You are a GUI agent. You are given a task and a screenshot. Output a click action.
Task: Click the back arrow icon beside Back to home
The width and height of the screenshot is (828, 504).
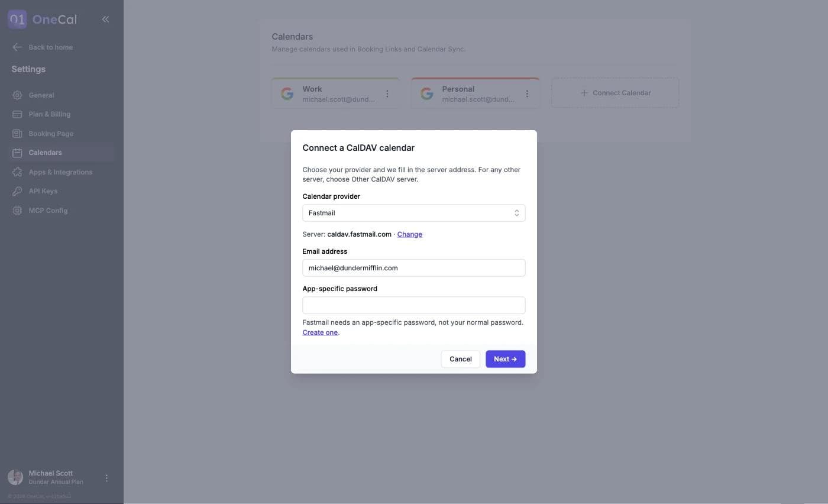[17, 47]
